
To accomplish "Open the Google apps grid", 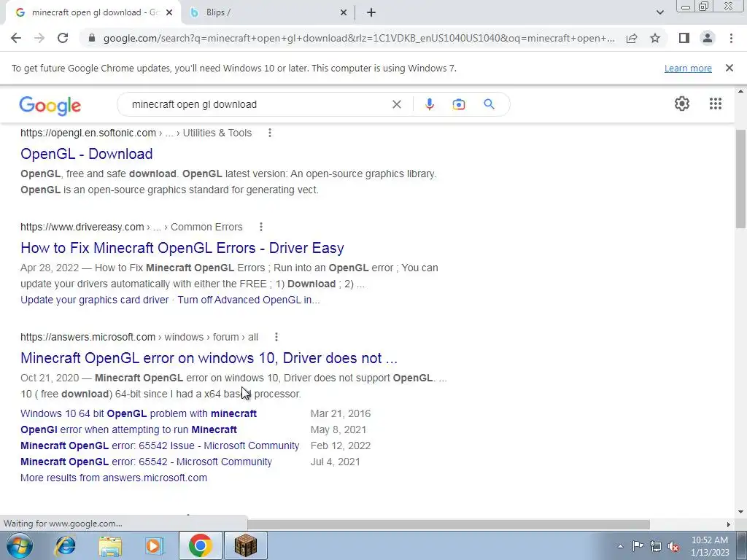I will pos(715,104).
